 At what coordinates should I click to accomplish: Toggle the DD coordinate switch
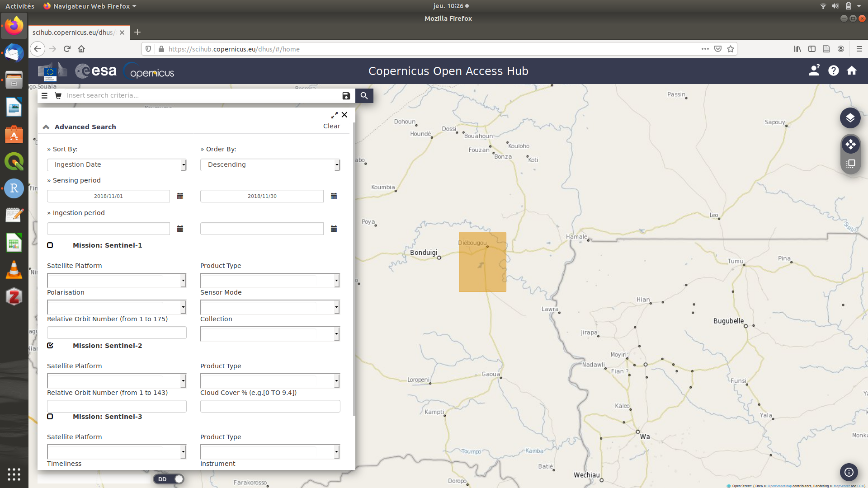point(169,479)
